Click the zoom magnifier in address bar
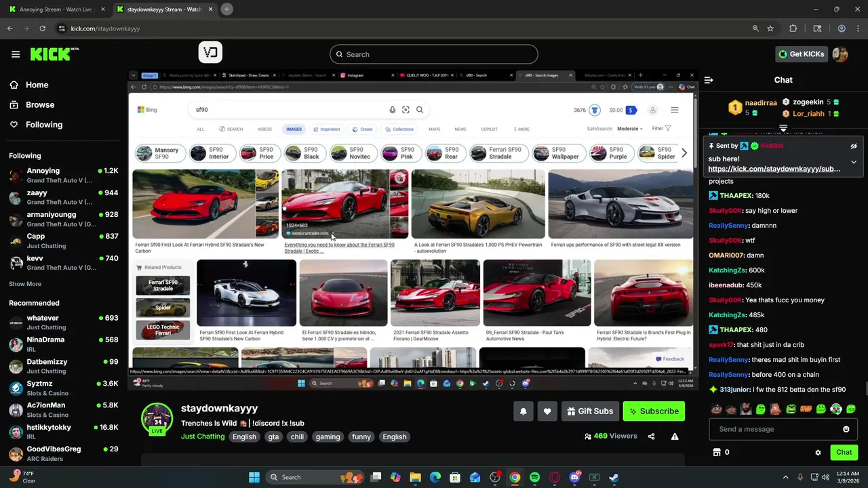 pyautogui.click(x=755, y=28)
